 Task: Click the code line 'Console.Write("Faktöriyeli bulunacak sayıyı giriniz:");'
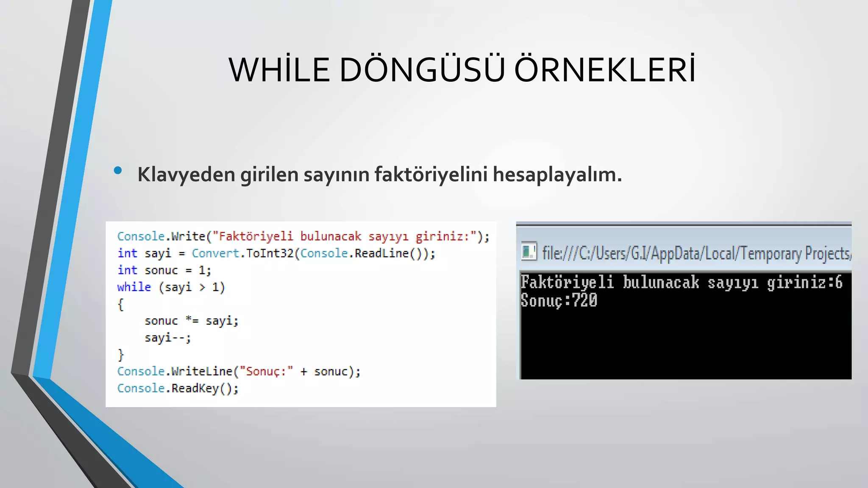pyautogui.click(x=303, y=236)
